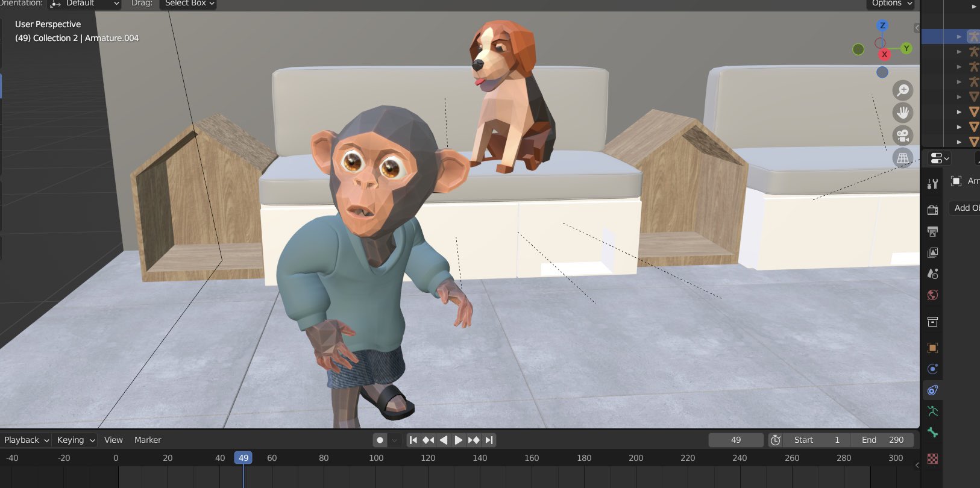Viewport: 980px width, 488px height.
Task: Open the Drag Select Box dropdown
Action: 188,4
